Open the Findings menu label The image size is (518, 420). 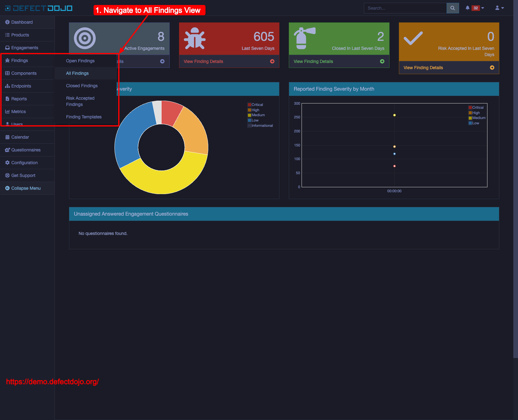[19, 60]
